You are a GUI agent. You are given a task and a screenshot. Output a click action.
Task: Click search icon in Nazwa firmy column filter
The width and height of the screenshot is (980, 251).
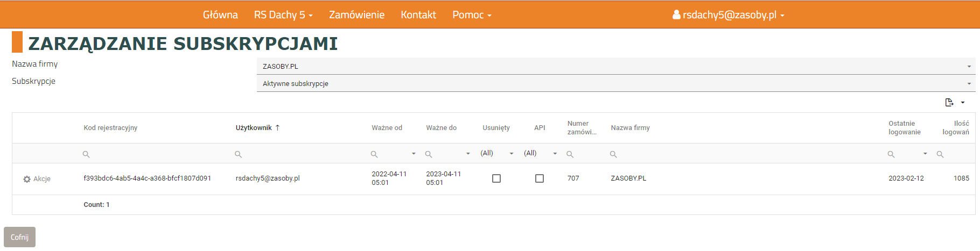pos(613,154)
